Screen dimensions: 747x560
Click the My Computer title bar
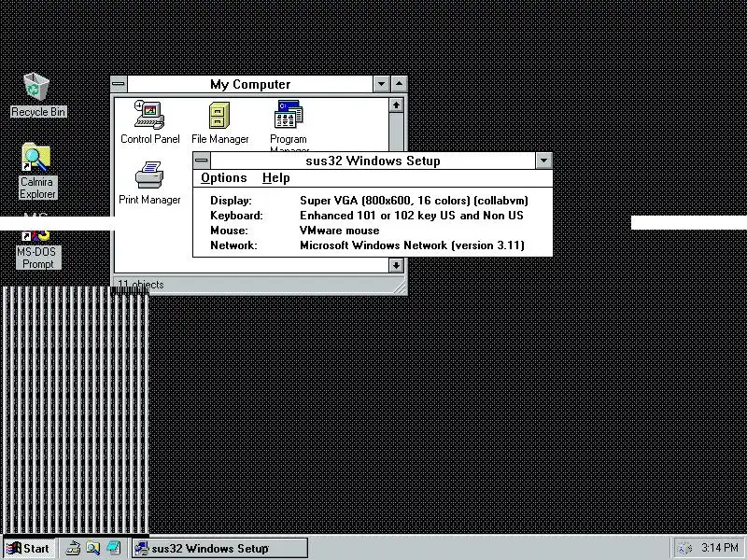pos(250,84)
